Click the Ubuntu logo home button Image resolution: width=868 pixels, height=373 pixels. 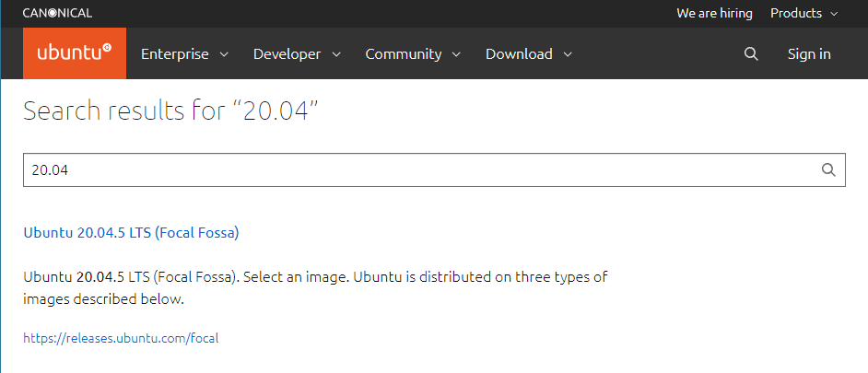pos(75,53)
